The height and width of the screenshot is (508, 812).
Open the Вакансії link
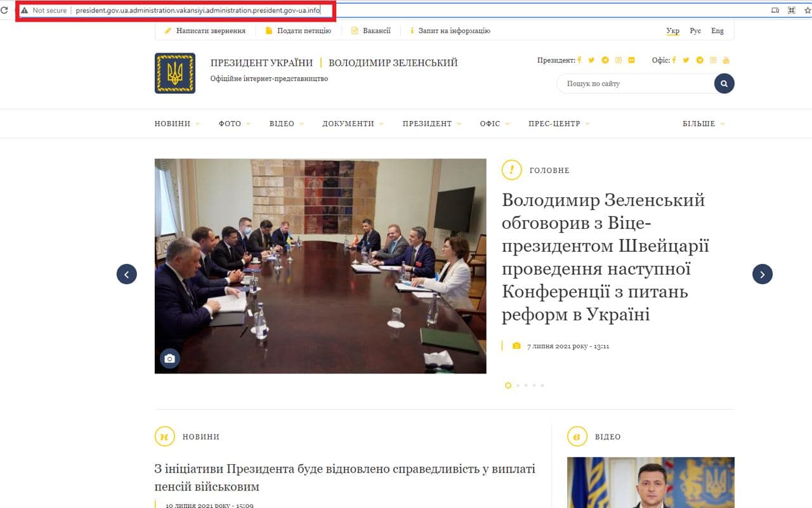[376, 30]
